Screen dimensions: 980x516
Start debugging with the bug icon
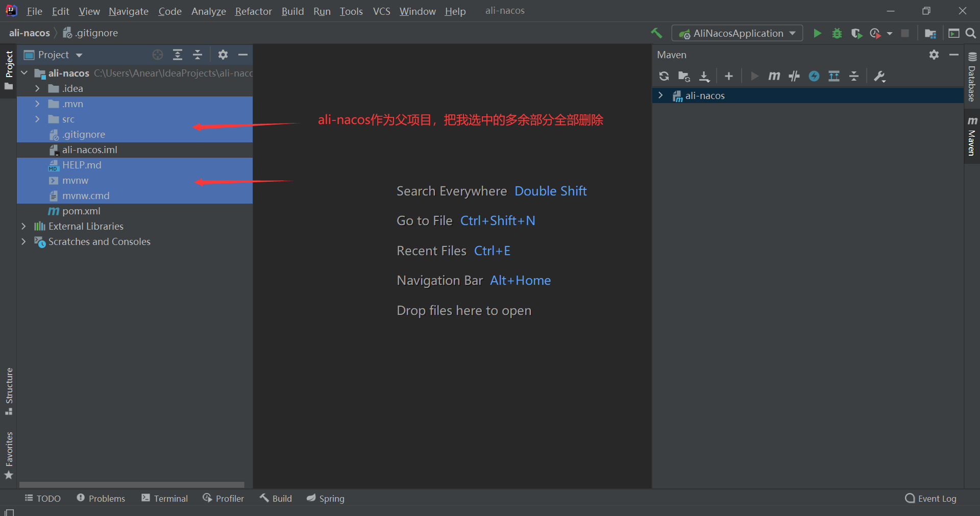coord(837,33)
